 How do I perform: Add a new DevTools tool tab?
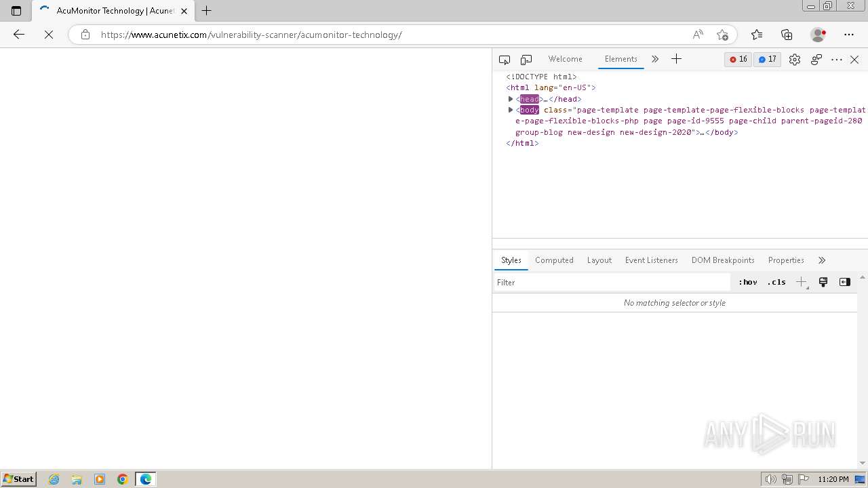tap(676, 60)
